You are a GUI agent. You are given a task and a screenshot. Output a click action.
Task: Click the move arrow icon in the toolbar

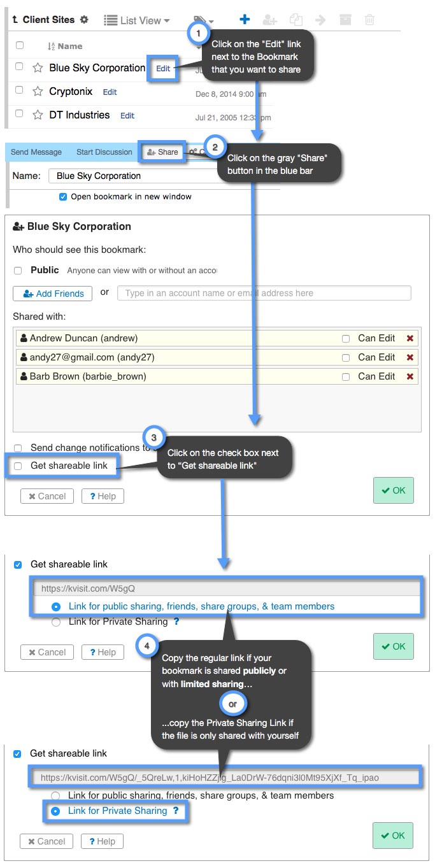(x=320, y=19)
